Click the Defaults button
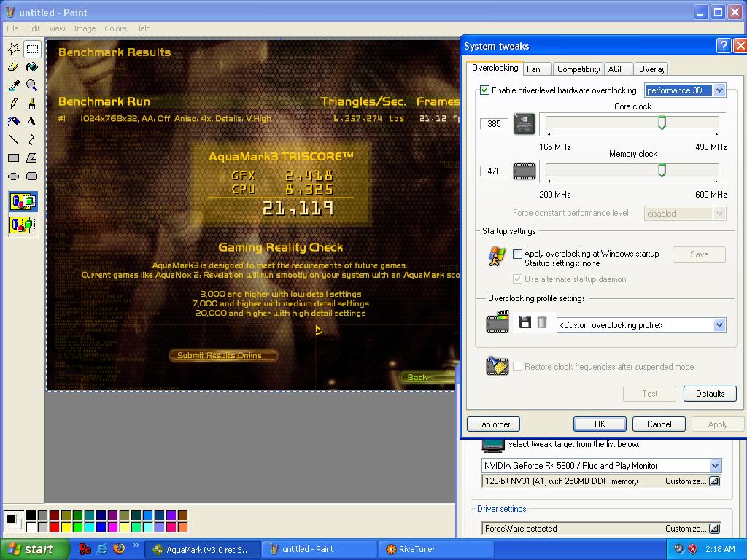Viewport: 747px width, 560px height. pos(710,393)
